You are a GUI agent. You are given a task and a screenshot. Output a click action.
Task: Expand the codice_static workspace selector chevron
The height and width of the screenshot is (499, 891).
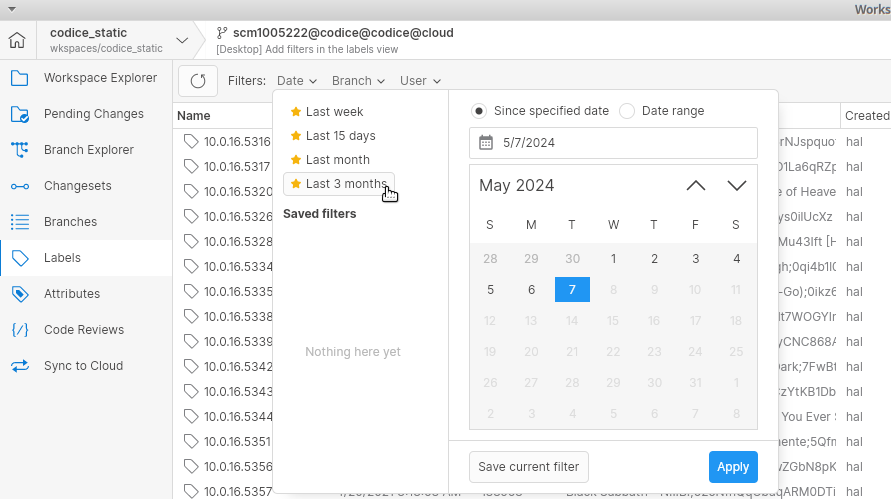point(182,40)
